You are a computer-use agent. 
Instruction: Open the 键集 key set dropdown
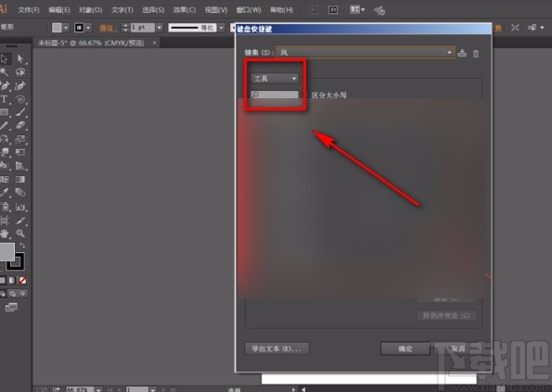click(366, 53)
